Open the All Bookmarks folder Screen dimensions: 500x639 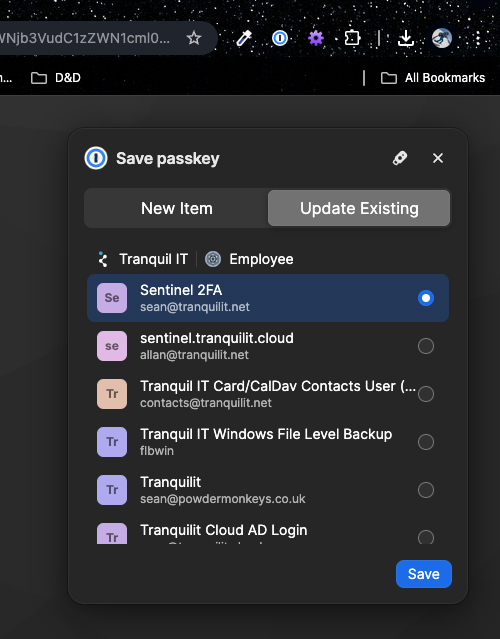(x=433, y=78)
